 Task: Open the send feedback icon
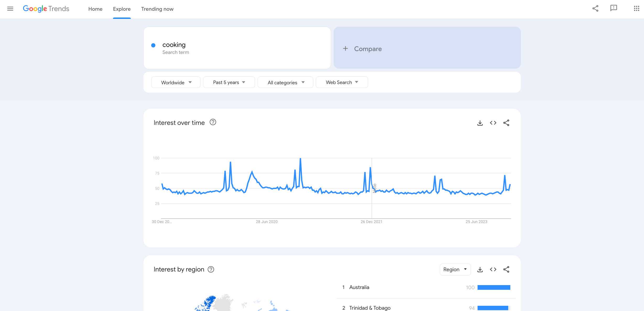[614, 9]
